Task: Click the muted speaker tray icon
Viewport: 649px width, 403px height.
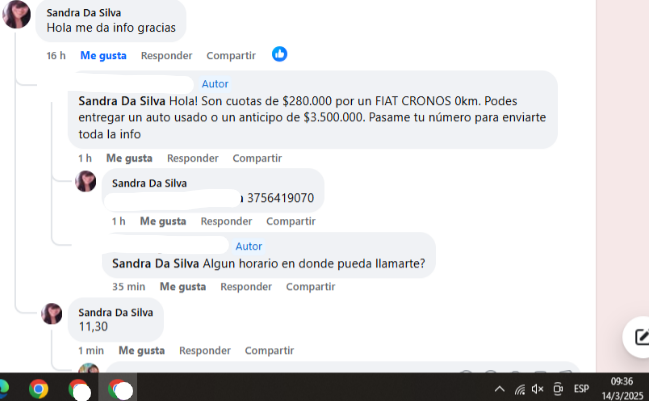Action: pos(537,389)
